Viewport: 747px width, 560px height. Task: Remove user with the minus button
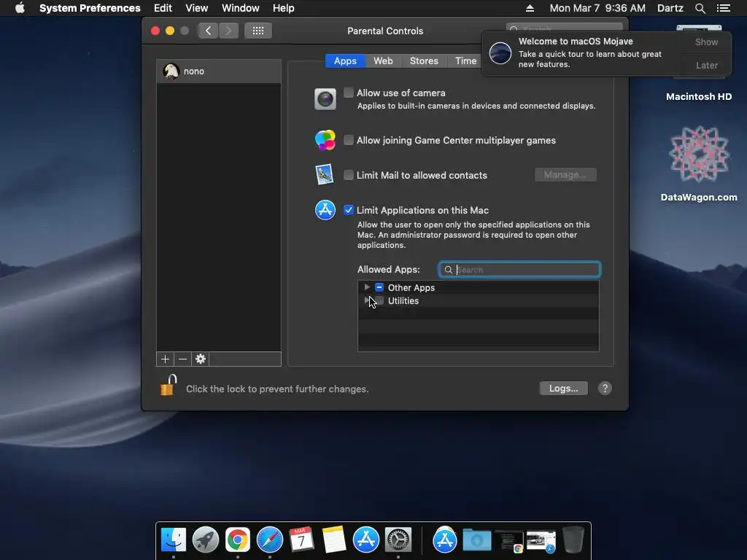point(183,359)
